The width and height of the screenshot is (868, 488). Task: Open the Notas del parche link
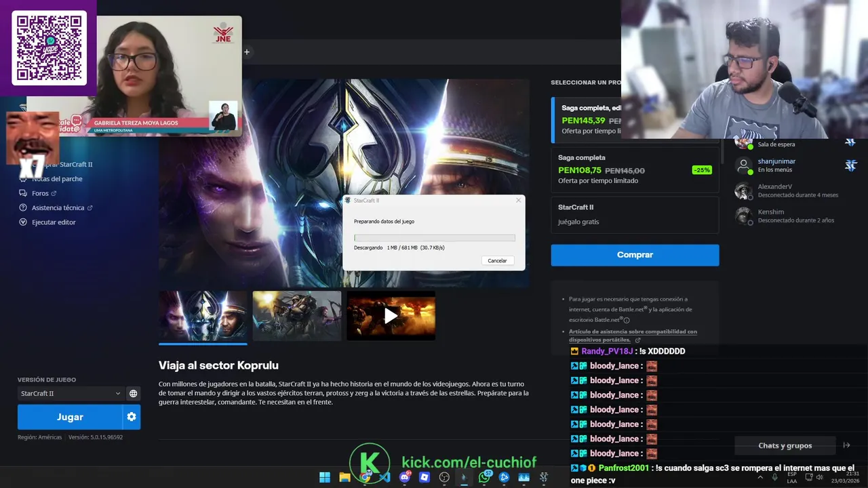click(57, 179)
